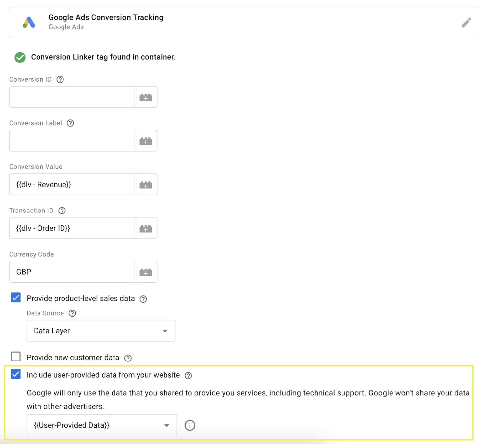Viewport: 481px width, 448px height.
Task: Click the info icon beside User-Provided Data
Action: tap(190, 425)
